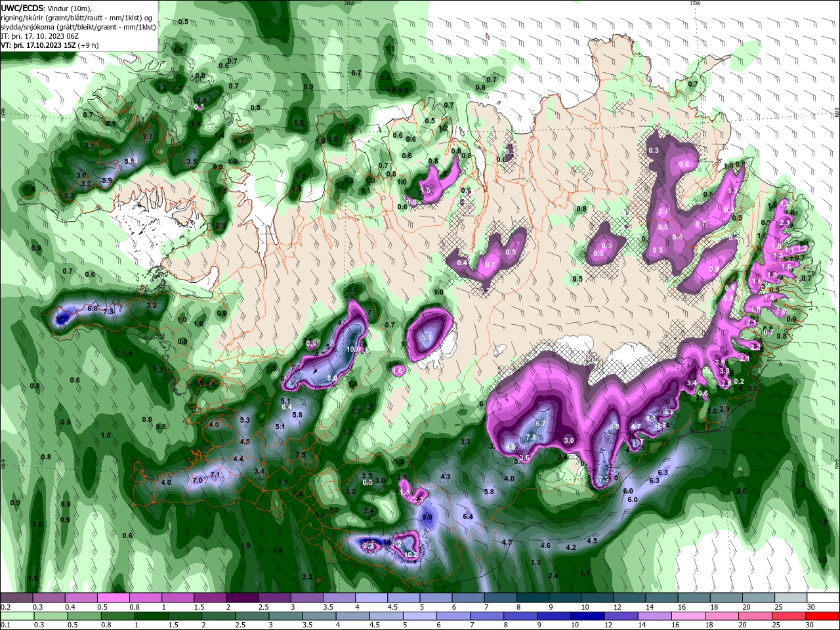Click the 4.4 value on the map
The width and height of the screenshot is (840, 630).
point(239,459)
